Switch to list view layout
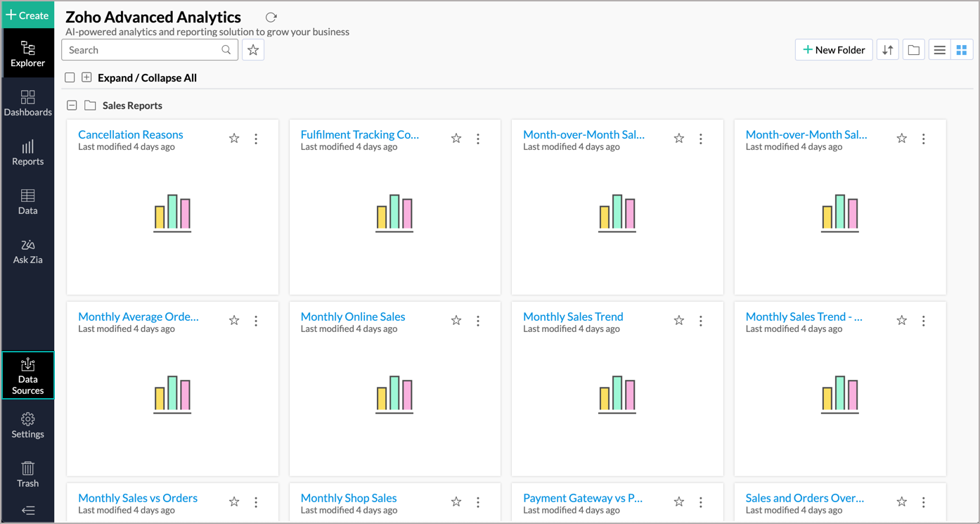 pos(939,50)
